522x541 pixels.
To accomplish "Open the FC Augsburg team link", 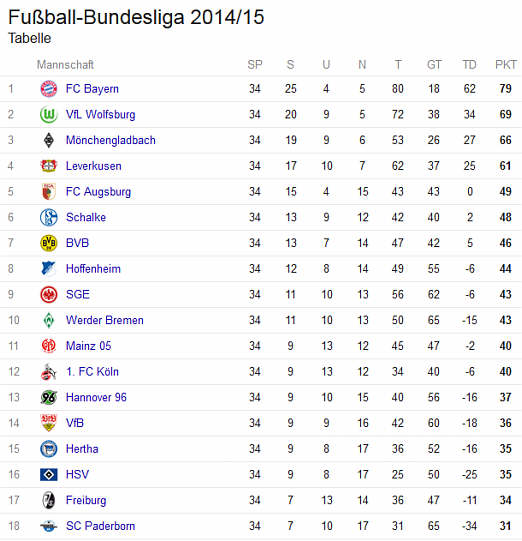I will pyautogui.click(x=98, y=192).
